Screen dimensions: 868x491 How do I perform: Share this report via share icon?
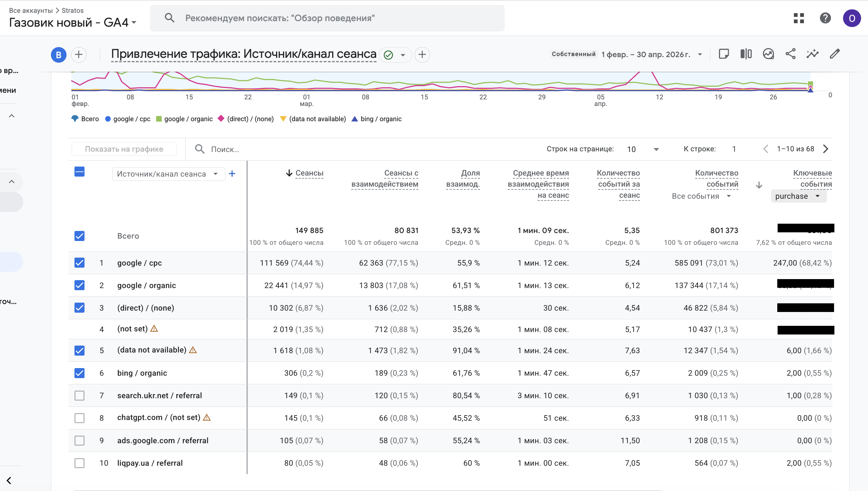pyautogui.click(x=790, y=54)
